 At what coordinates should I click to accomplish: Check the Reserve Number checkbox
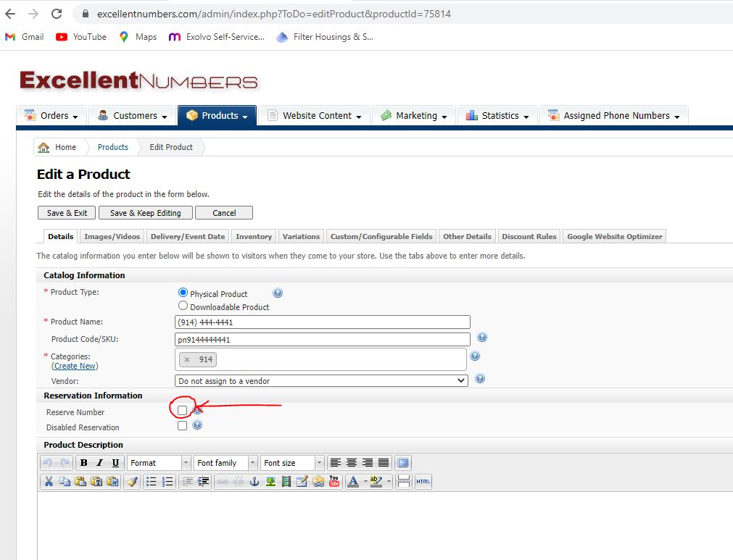click(182, 411)
